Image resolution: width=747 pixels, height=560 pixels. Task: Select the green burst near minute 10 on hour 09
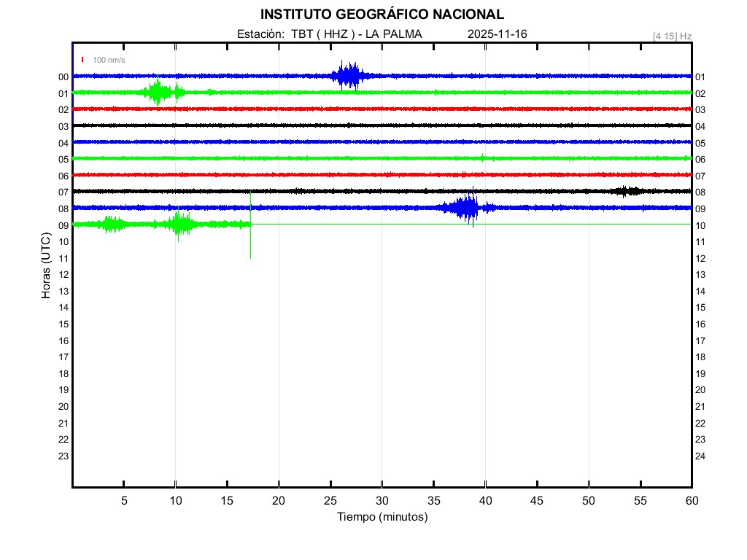coord(179,224)
